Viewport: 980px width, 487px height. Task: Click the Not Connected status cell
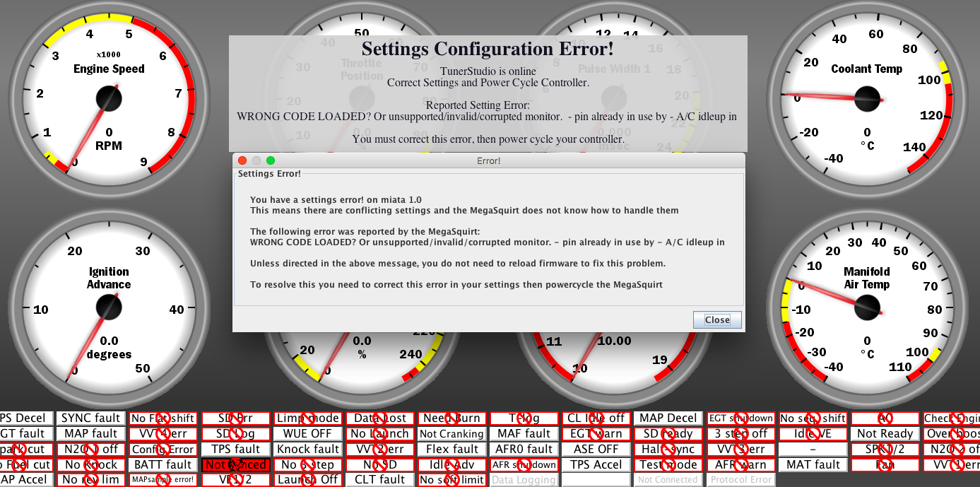[668, 480]
